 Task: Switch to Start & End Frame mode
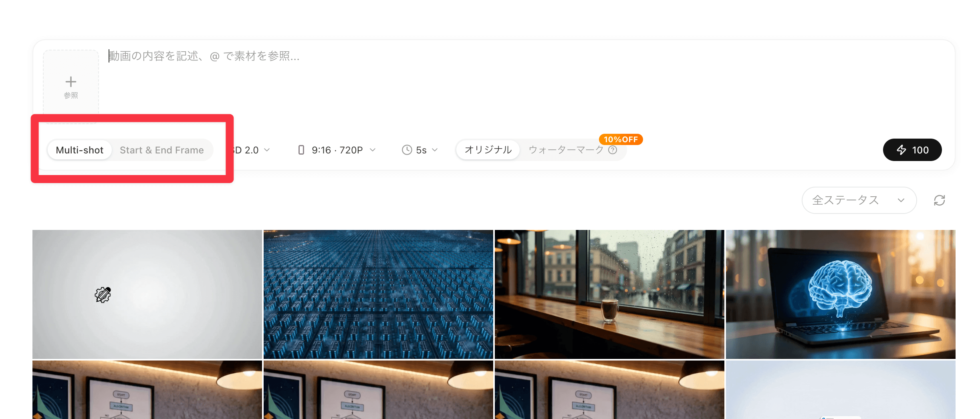click(x=162, y=150)
